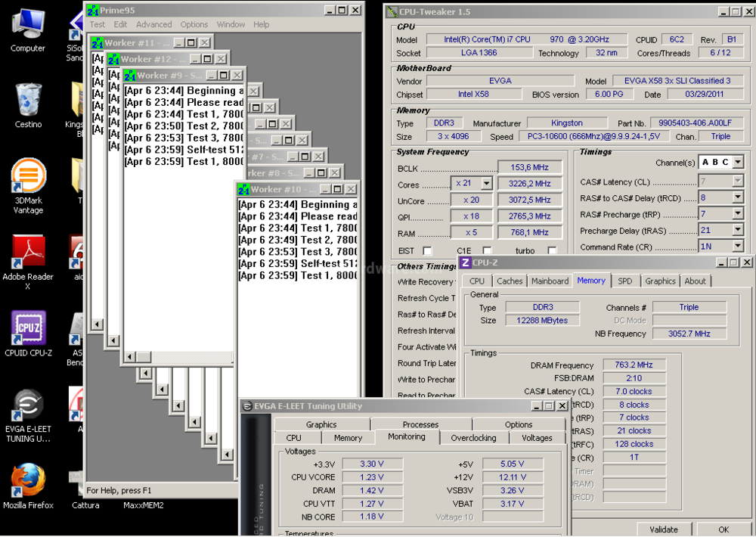Image resolution: width=756 pixels, height=537 pixels.
Task: Open the Cores multiplier x 21 dropdown
Action: 486,183
